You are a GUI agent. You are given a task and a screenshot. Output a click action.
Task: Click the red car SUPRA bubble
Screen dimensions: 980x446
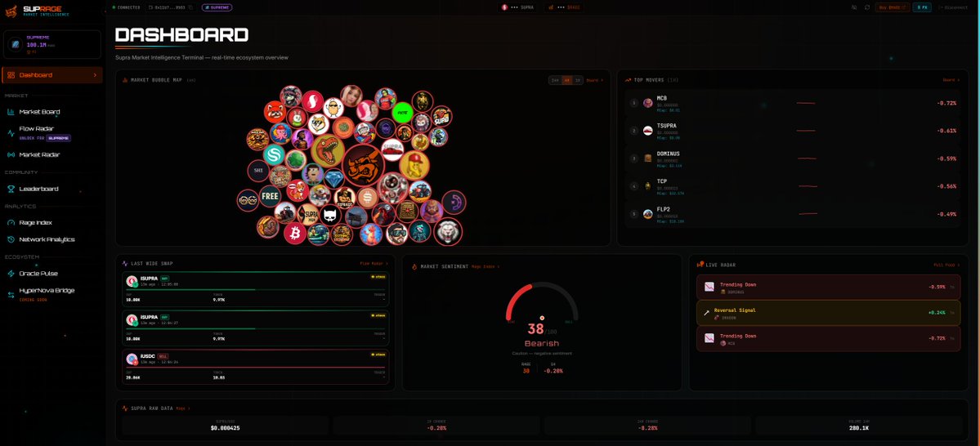392,150
